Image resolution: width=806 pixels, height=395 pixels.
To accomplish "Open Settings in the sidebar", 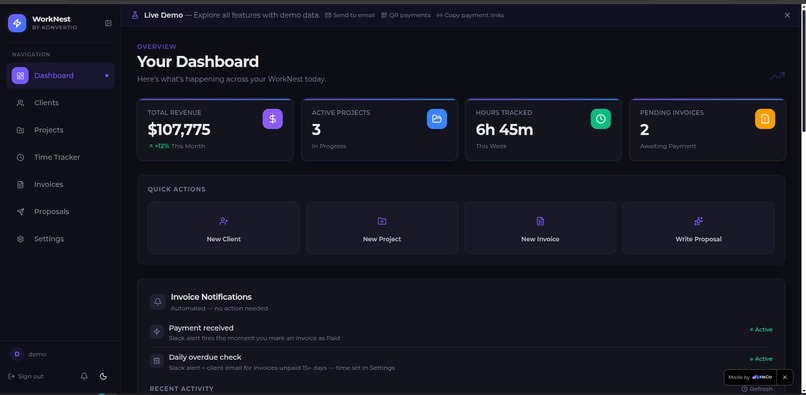I will tap(60, 239).
